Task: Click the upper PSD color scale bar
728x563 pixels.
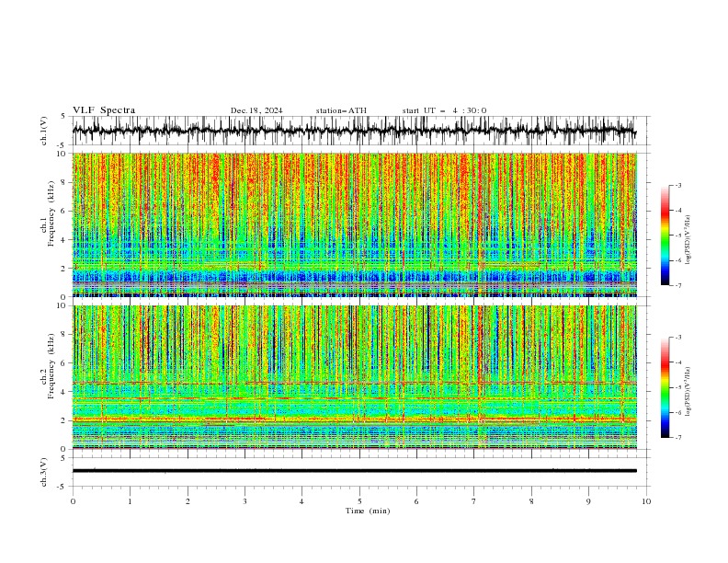Action: (665, 236)
